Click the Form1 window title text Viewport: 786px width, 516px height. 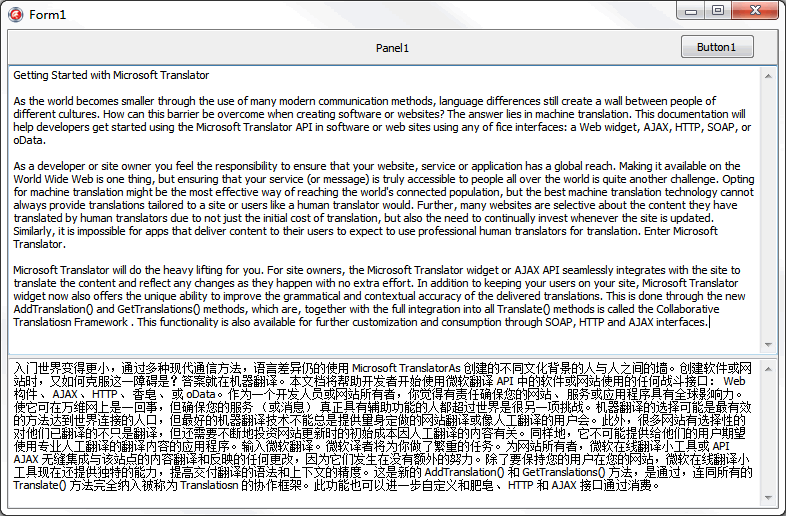point(48,15)
